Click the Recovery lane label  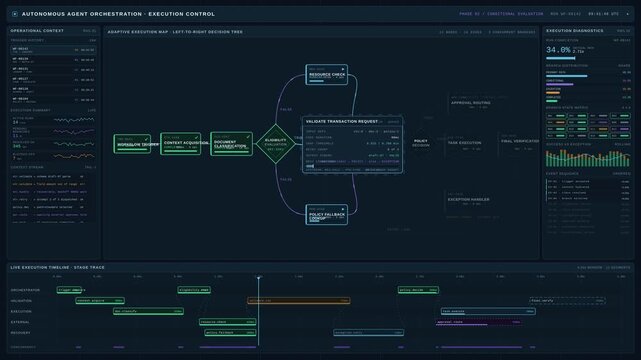tap(21, 333)
